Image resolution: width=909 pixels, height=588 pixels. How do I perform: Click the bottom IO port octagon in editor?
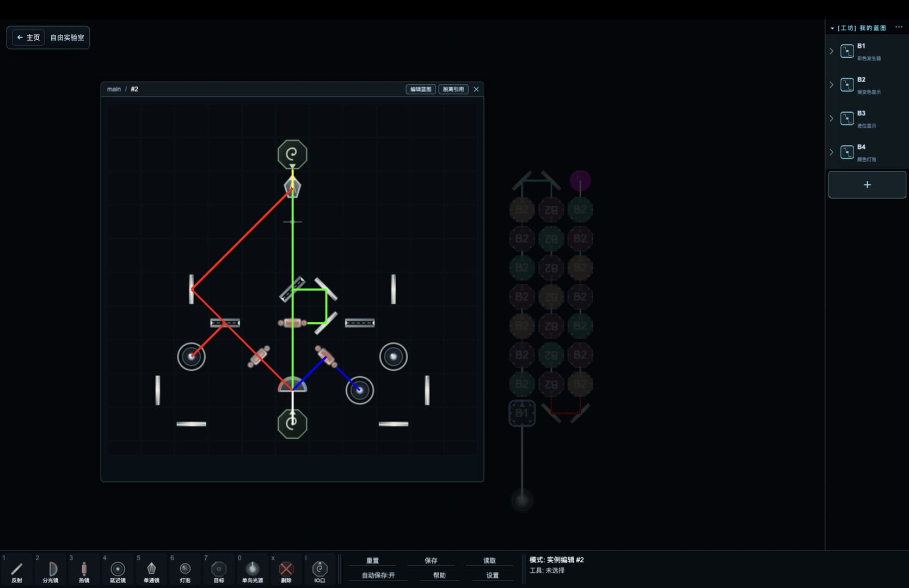pos(292,424)
